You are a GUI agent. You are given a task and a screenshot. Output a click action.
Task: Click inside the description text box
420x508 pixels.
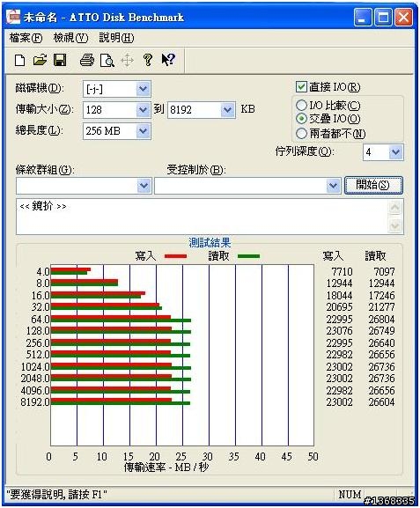click(x=203, y=217)
